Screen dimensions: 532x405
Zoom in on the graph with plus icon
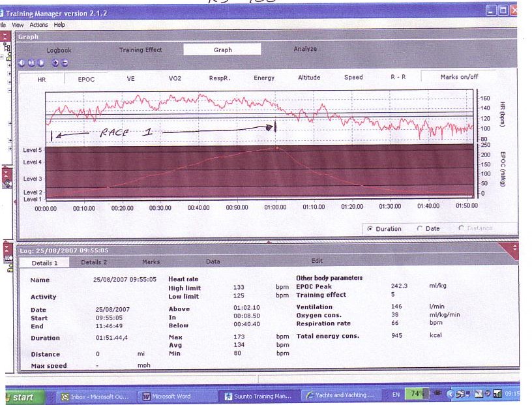[55, 63]
